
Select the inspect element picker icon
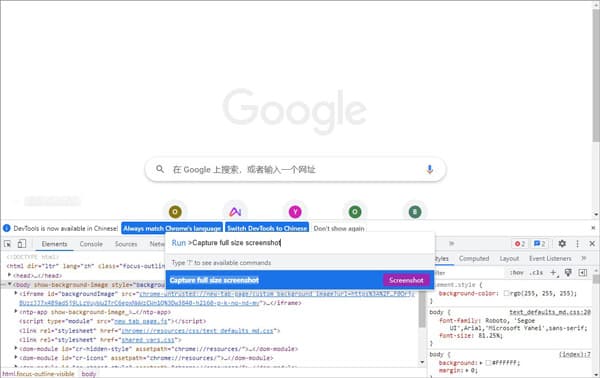(x=7, y=244)
